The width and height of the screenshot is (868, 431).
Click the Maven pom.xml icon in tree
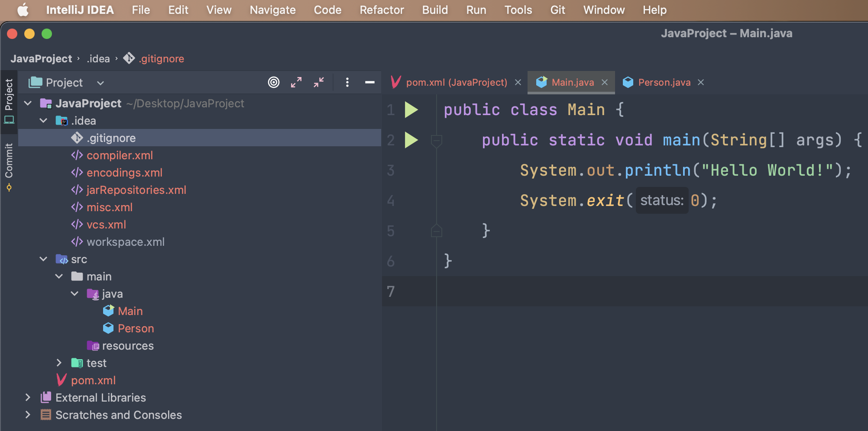[62, 380]
